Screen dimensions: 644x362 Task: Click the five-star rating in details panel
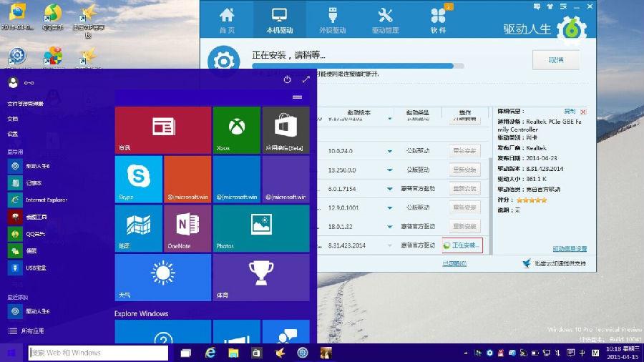coord(532,200)
